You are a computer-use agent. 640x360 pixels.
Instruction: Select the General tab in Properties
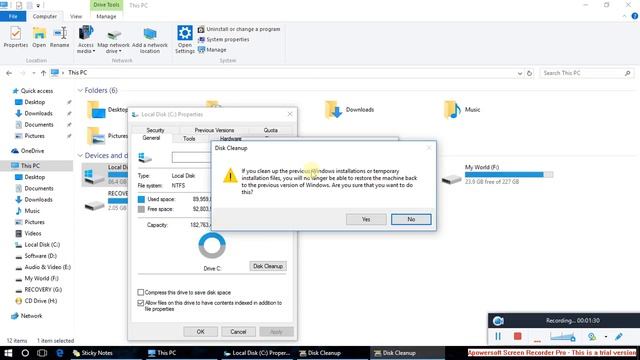151,138
